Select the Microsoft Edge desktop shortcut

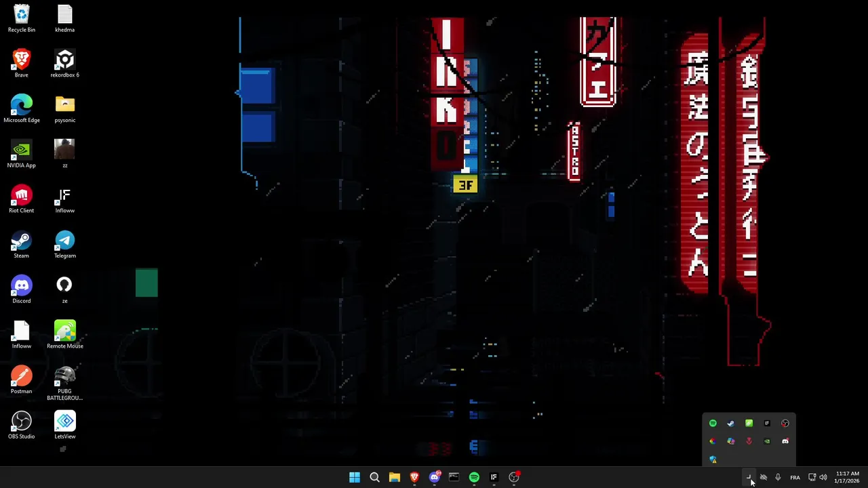point(22,109)
